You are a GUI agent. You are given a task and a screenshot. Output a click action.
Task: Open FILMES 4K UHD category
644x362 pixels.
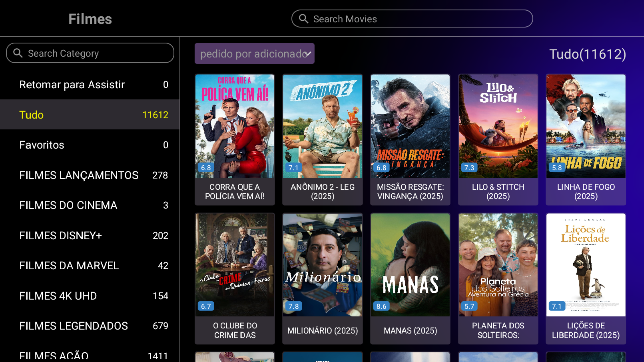(x=90, y=296)
